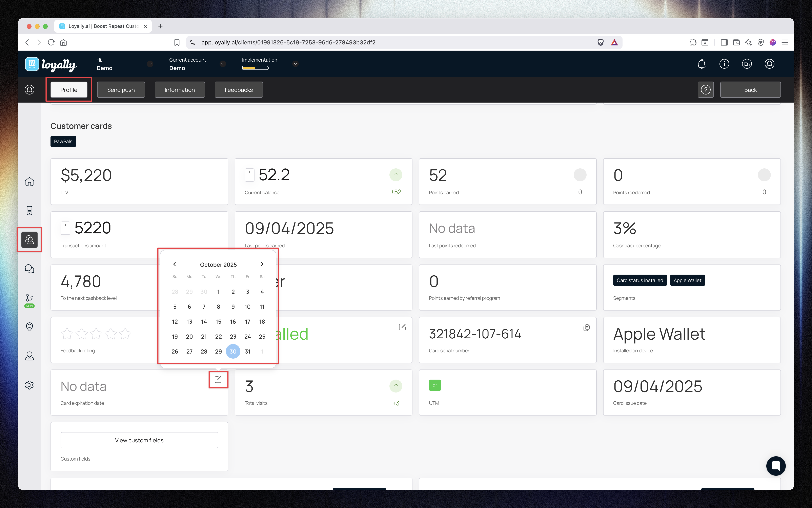Expand the Implementation progress dropdown
The width and height of the screenshot is (812, 508).
click(x=296, y=64)
